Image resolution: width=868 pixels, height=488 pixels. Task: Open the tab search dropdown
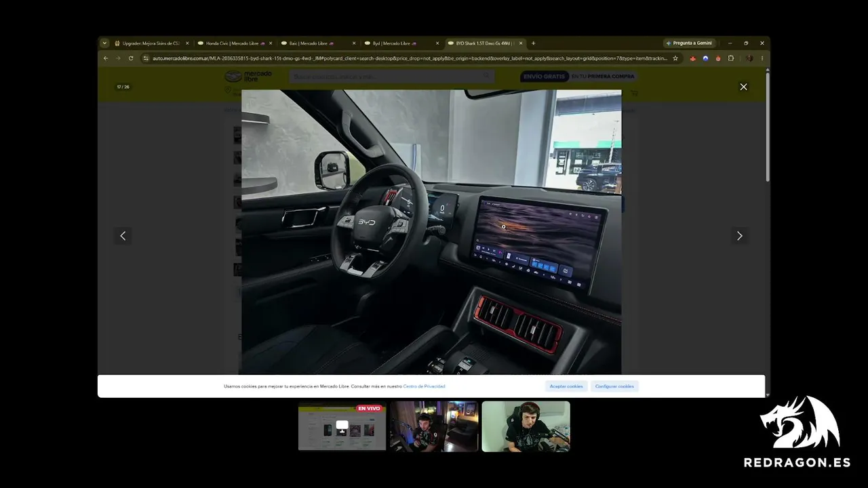104,43
